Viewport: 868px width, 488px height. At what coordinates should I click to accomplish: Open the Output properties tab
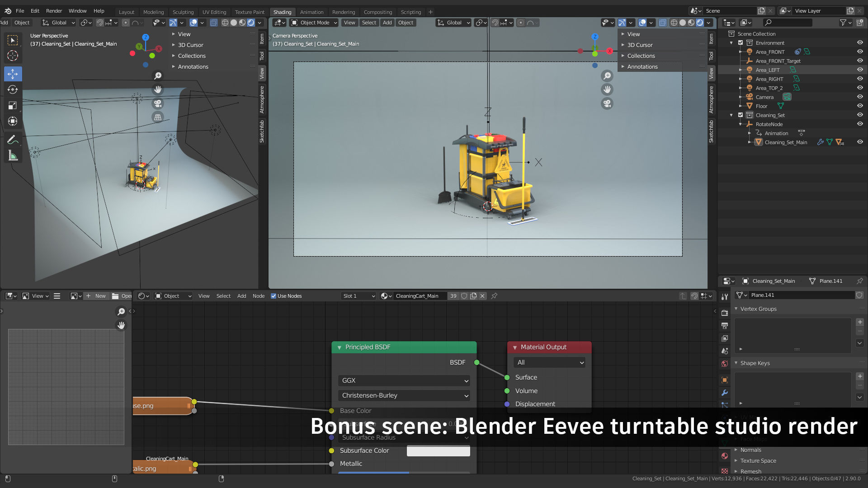pos(725,325)
